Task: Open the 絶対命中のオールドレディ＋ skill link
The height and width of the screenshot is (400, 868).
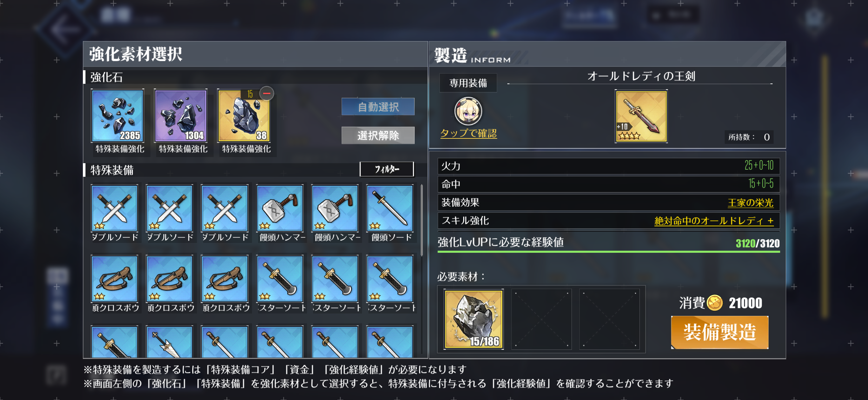Action: (x=714, y=221)
